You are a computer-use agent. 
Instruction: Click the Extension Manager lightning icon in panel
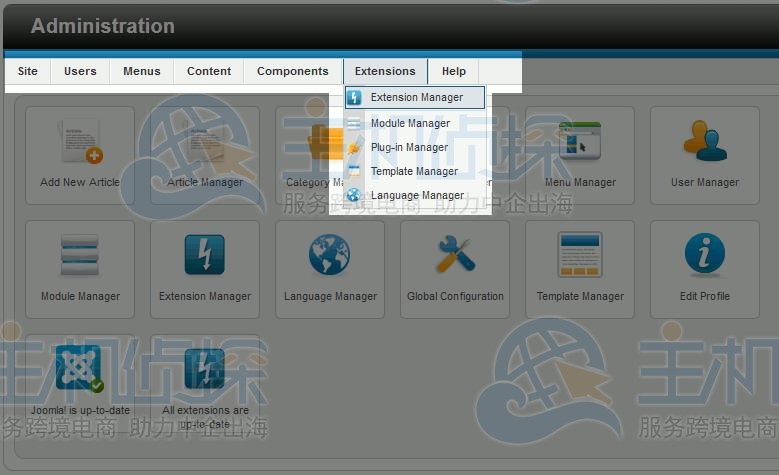205,255
